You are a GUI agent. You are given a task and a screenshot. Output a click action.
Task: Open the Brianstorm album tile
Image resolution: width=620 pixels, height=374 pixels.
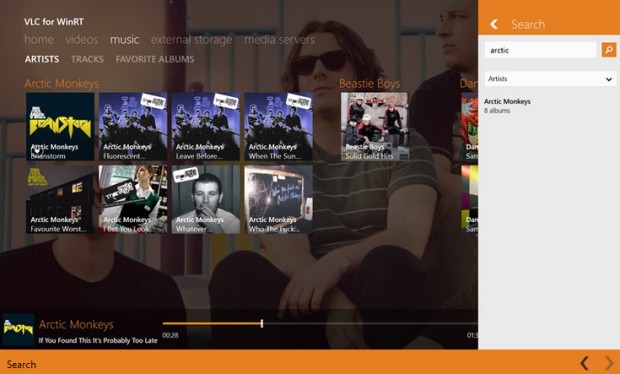60,127
